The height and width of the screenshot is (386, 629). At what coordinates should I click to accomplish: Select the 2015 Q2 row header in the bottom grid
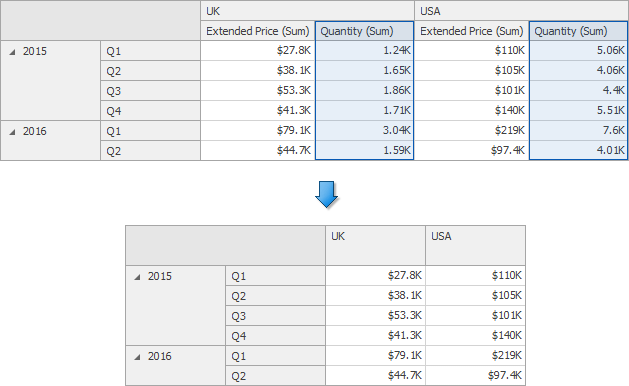click(x=276, y=296)
